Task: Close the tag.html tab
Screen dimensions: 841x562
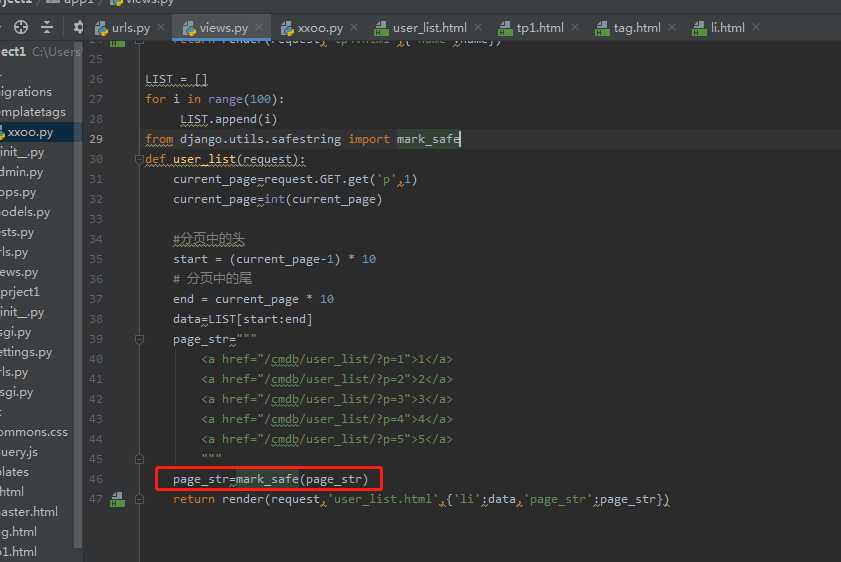Action: [672, 27]
